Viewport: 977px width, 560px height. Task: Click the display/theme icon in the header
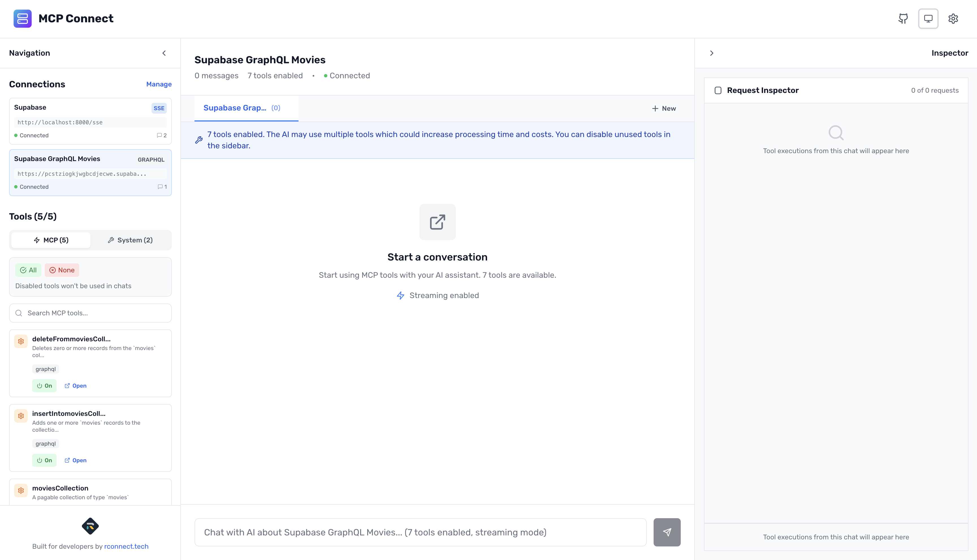click(928, 18)
